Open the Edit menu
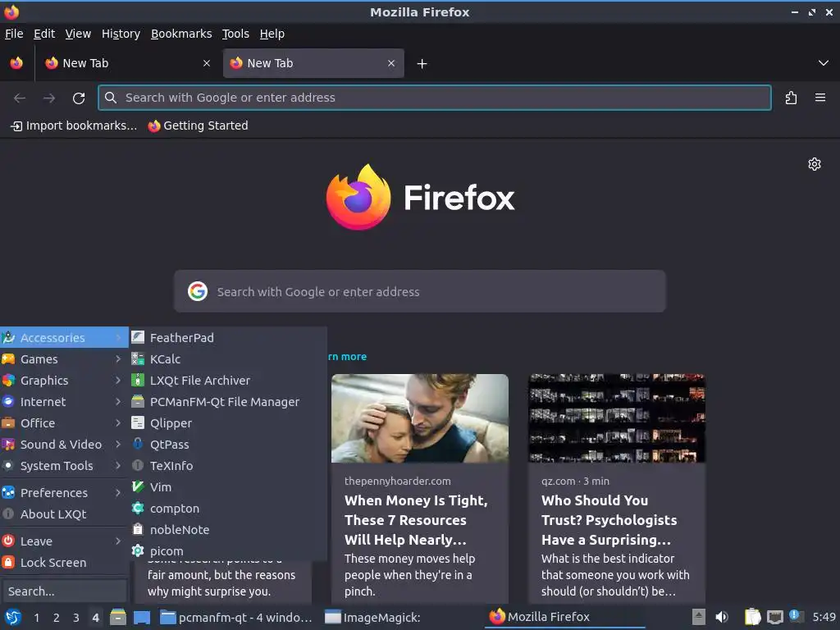The width and height of the screenshot is (840, 630). (44, 34)
